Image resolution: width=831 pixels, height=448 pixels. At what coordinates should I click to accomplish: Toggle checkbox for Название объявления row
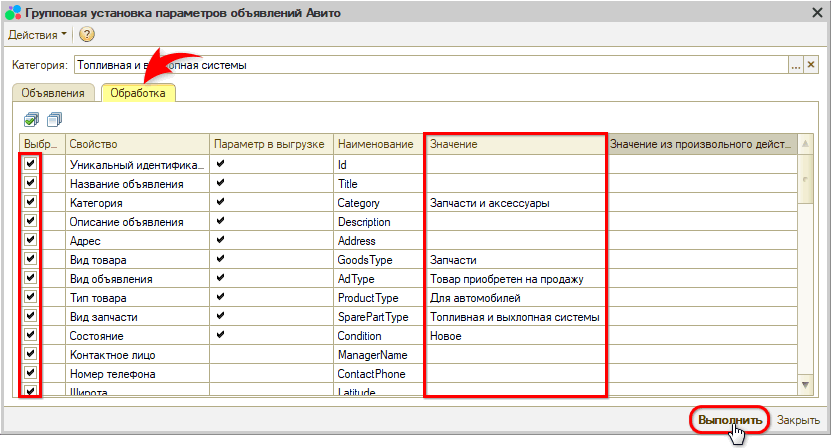coord(31,184)
